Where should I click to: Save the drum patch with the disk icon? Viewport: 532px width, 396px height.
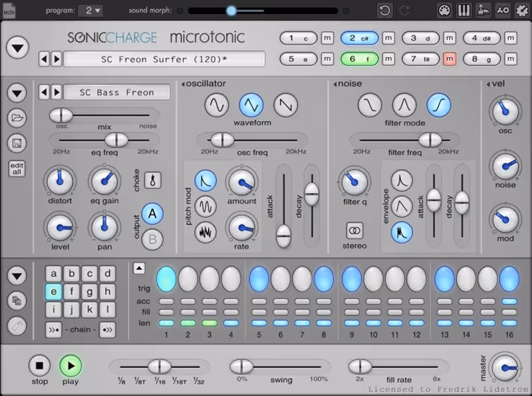16,143
